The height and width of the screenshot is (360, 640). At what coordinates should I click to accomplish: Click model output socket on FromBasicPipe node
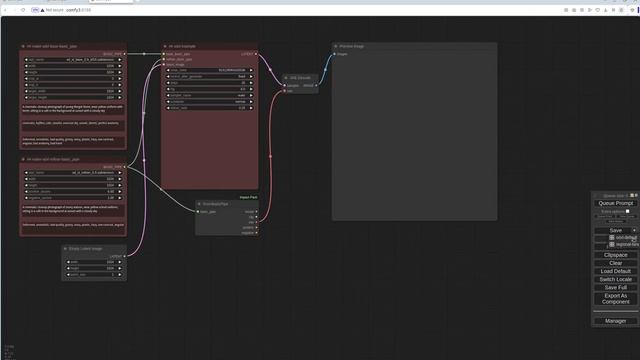(x=256, y=212)
